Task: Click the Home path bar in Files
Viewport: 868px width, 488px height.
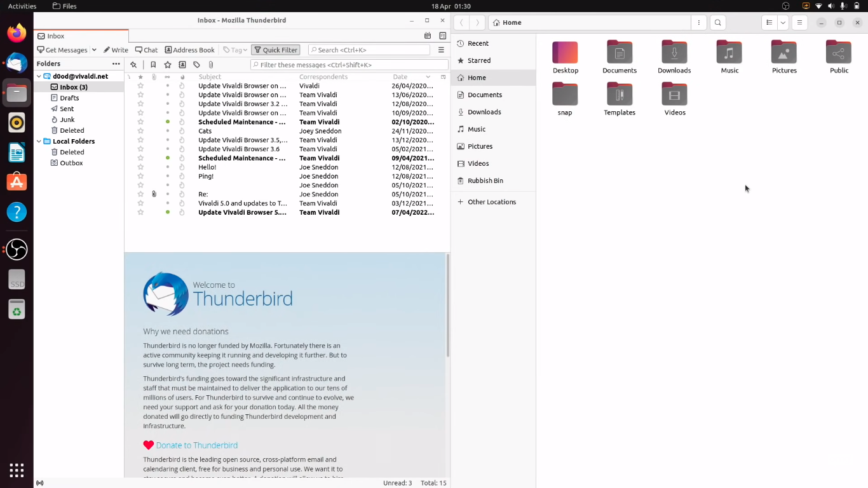Action: 590,22
